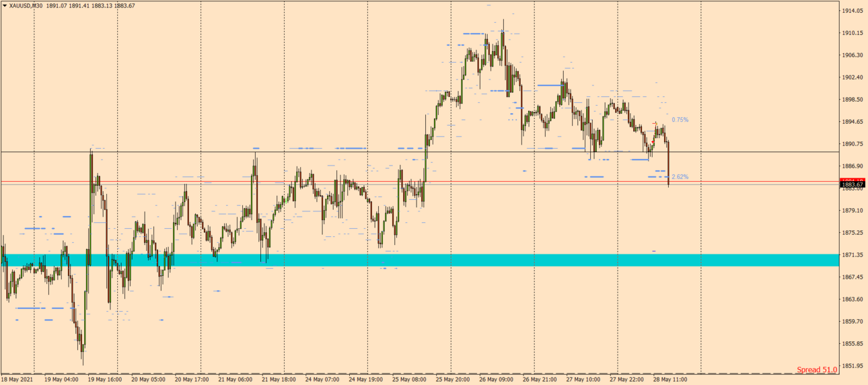Click the 18 May 2021 date label
868x385 pixels.
pyautogui.click(x=16, y=380)
